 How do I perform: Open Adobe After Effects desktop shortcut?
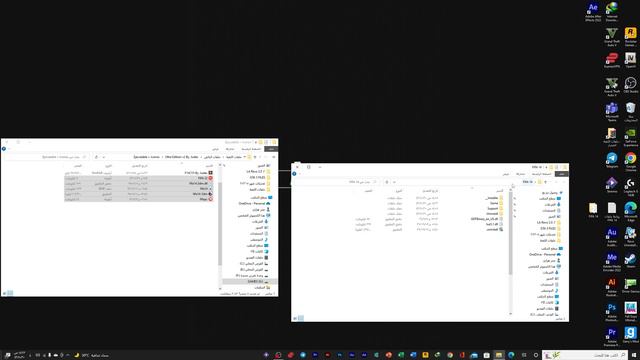(593, 12)
